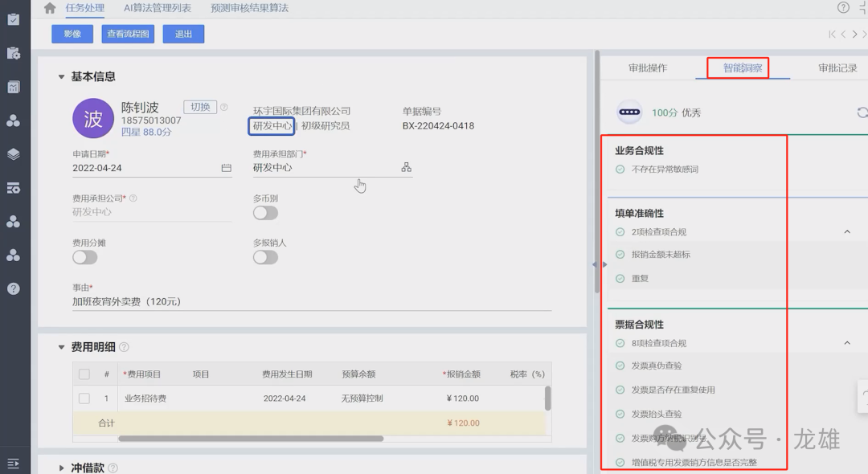Collapse the 基本信息 section
Screen dimensions: 868x474
[x=61, y=77]
